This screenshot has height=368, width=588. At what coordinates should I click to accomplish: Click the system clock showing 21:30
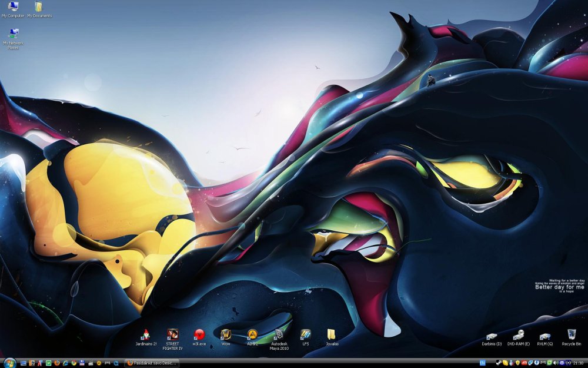[x=578, y=363]
